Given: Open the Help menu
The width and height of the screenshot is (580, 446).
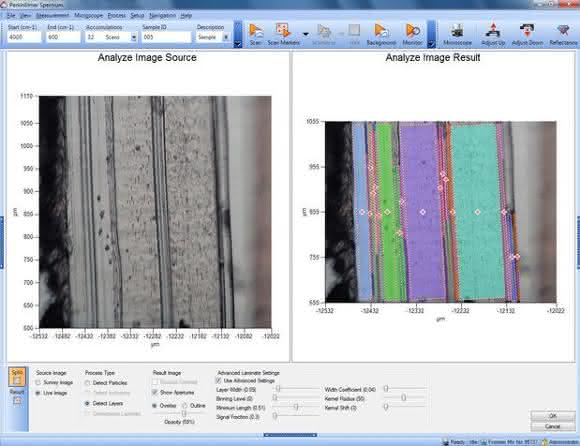Looking at the screenshot, I should (186, 16).
